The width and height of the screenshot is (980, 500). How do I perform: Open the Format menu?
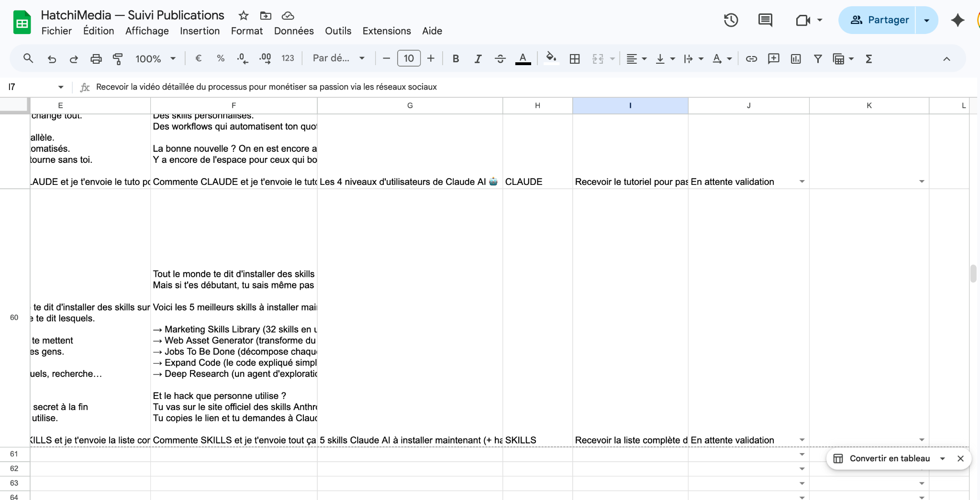pyautogui.click(x=247, y=31)
